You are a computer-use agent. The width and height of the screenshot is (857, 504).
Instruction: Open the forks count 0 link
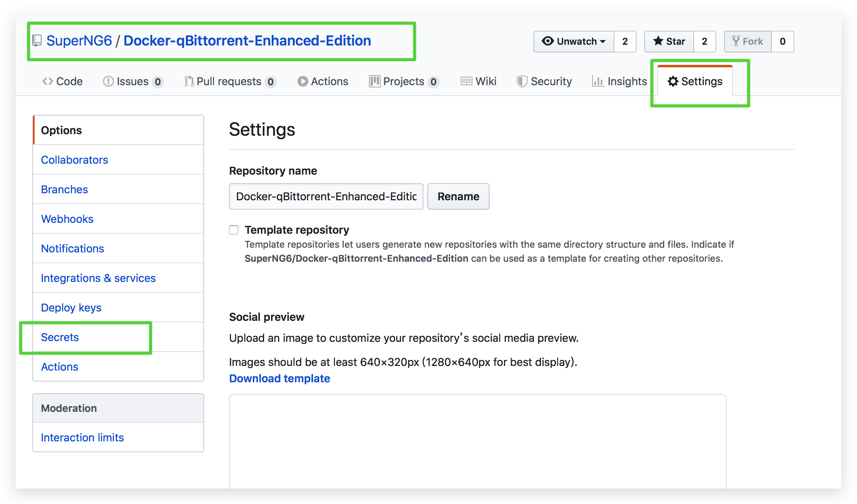coord(782,41)
